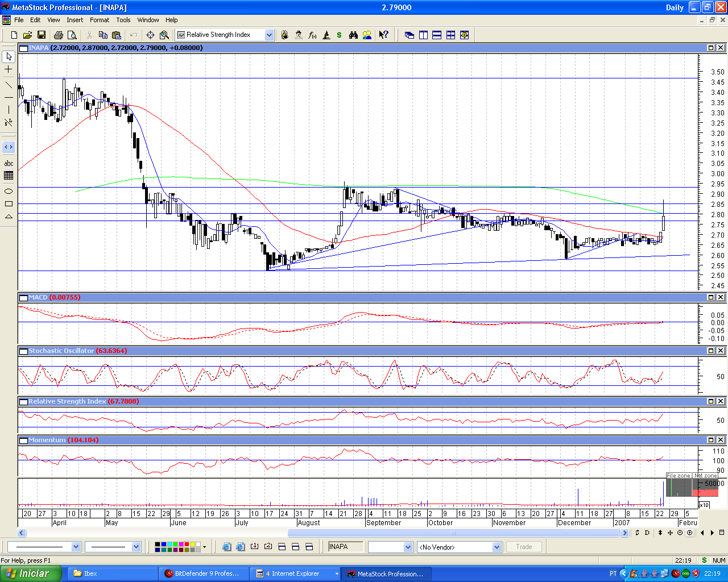Click the save diskette icon
The image size is (728, 582).
click(x=41, y=35)
